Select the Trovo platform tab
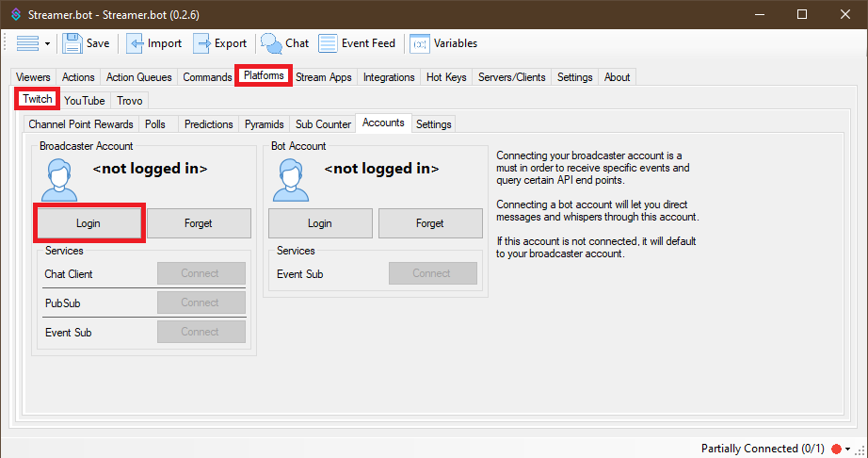868x458 pixels. 130,100
